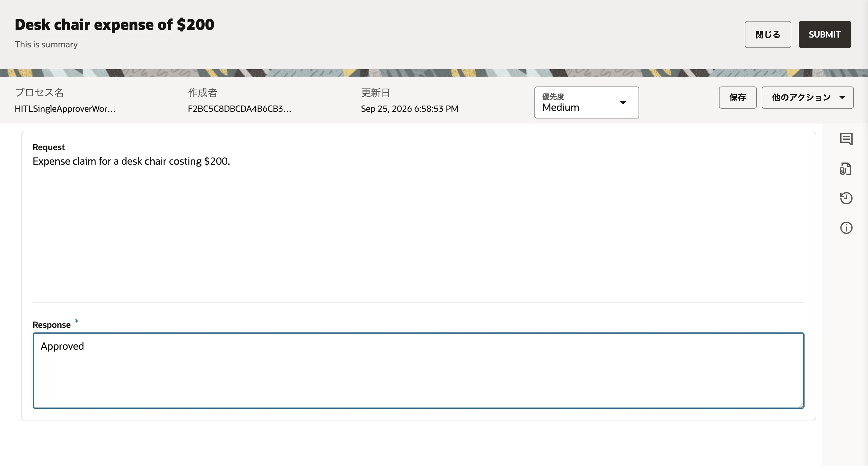The height and width of the screenshot is (466, 868).
Task: Click the Request heading label
Action: pyautogui.click(x=49, y=147)
